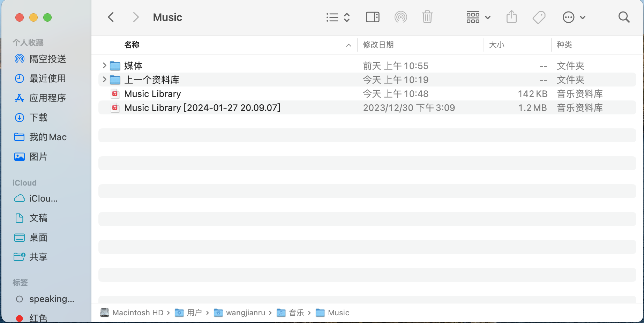Sort by the 名称 column header
Screen dimensions: 644x323
point(132,45)
